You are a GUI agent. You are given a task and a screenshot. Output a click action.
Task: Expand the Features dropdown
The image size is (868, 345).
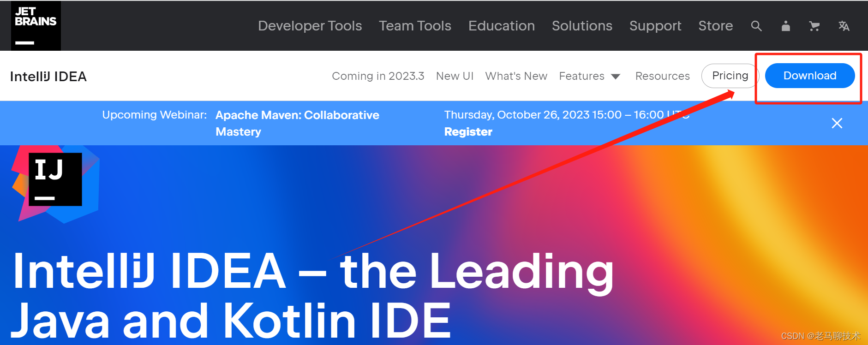click(589, 76)
